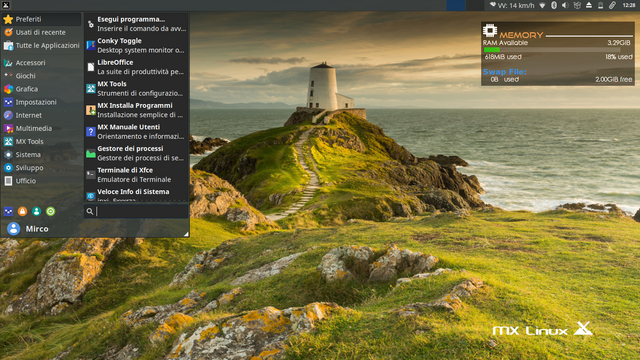Open the clipboard paperclip tray icon
This screenshot has width=640, height=360.
click(x=612, y=5)
